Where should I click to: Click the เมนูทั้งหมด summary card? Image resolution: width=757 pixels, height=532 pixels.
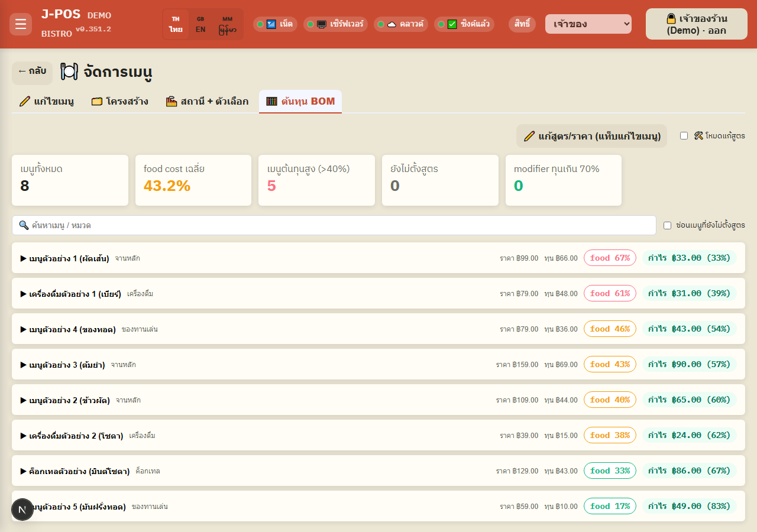click(70, 180)
